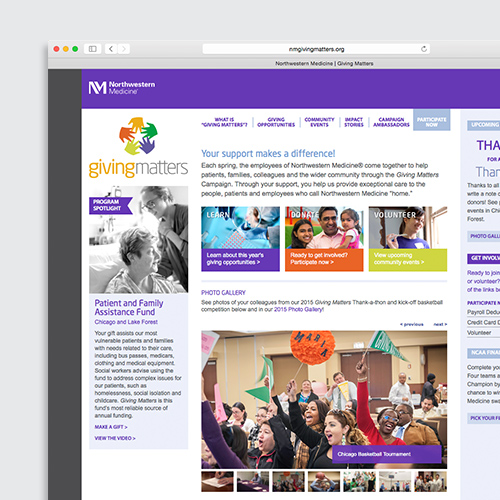Viewport: 500px width, 500px height.
Task: Click the orange Donate Participate now tile
Action: [324, 239]
